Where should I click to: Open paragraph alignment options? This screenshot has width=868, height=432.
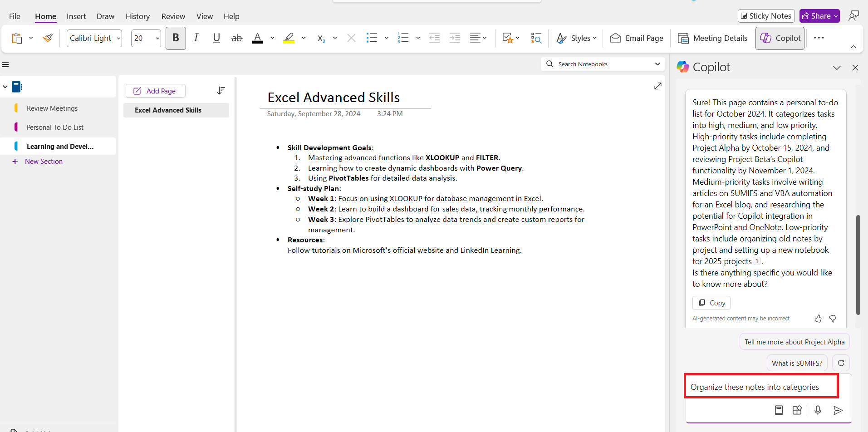(478, 38)
